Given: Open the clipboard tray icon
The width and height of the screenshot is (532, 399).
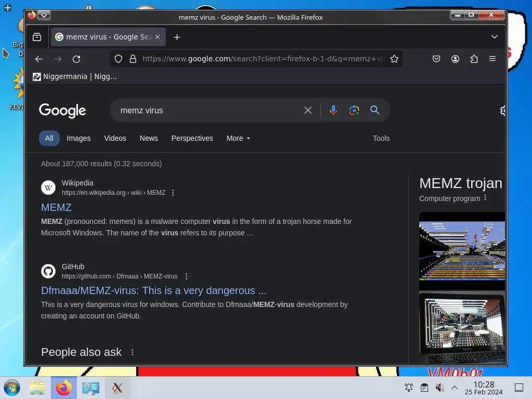Looking at the screenshot, I should (424, 388).
